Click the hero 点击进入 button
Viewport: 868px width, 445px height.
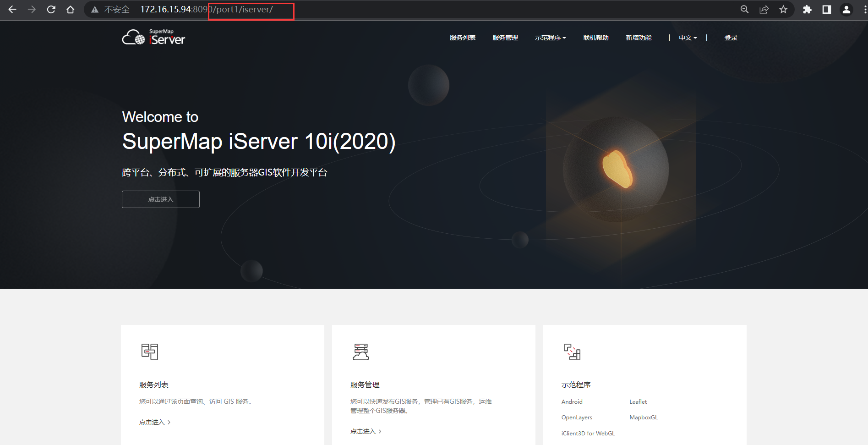pyautogui.click(x=161, y=199)
